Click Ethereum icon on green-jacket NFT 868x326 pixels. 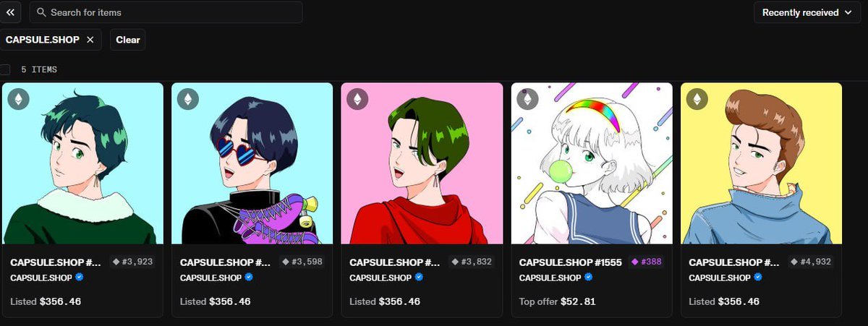click(x=18, y=99)
